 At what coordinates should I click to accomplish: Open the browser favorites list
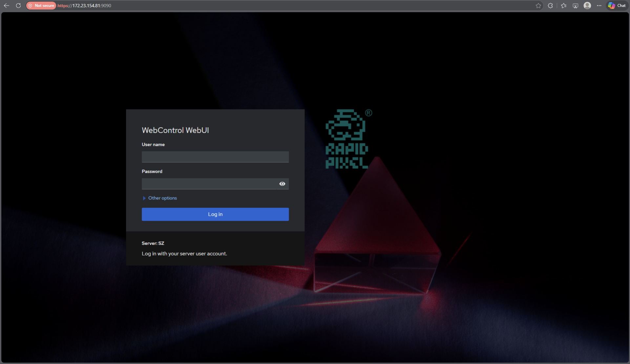tap(563, 5)
